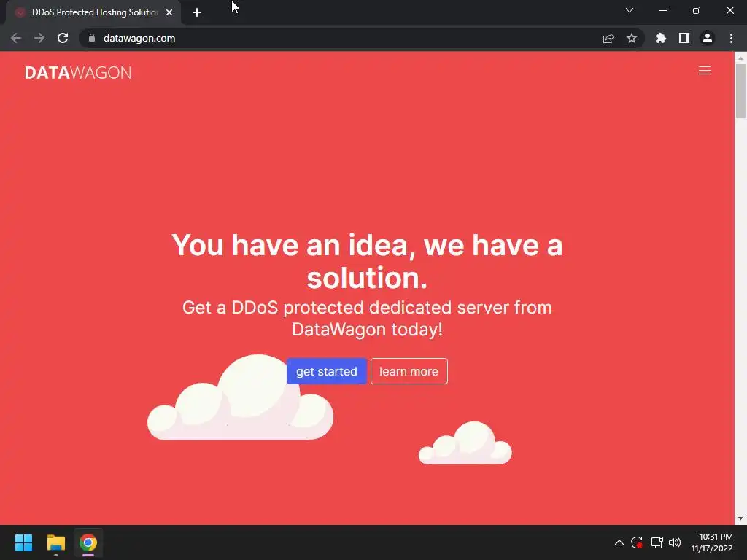747x560 pixels.
Task: Go forward to next page
Action: coord(39,38)
